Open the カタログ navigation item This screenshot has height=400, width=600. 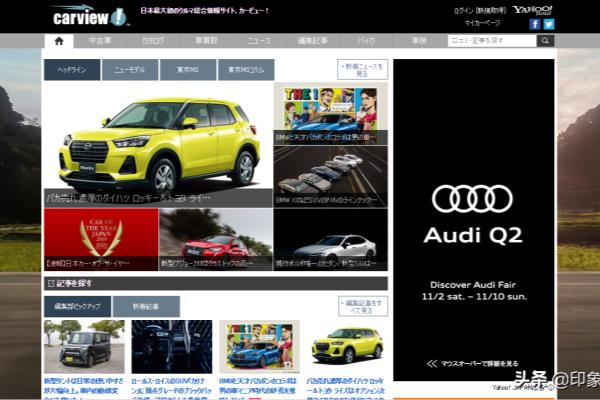153,41
